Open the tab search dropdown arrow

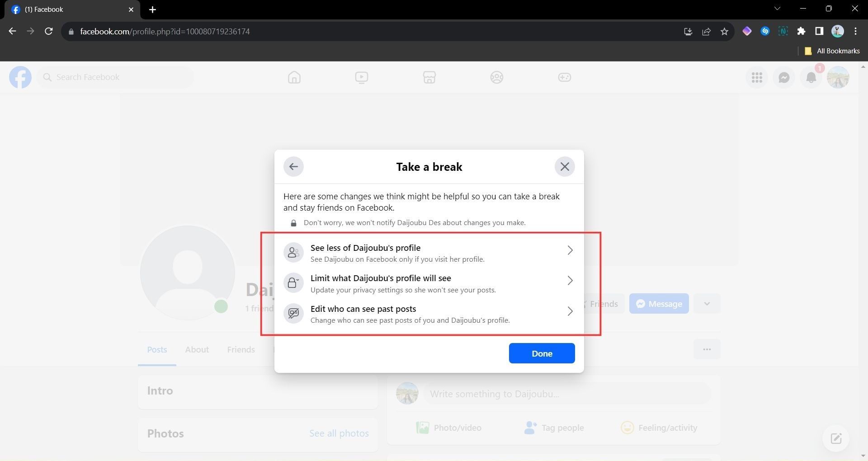click(x=777, y=9)
